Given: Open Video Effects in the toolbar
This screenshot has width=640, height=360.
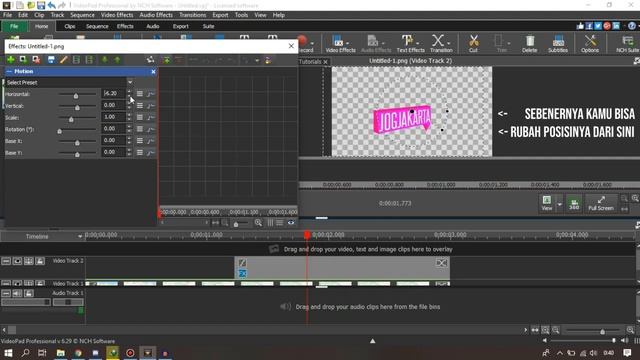Looking at the screenshot, I should point(340,44).
